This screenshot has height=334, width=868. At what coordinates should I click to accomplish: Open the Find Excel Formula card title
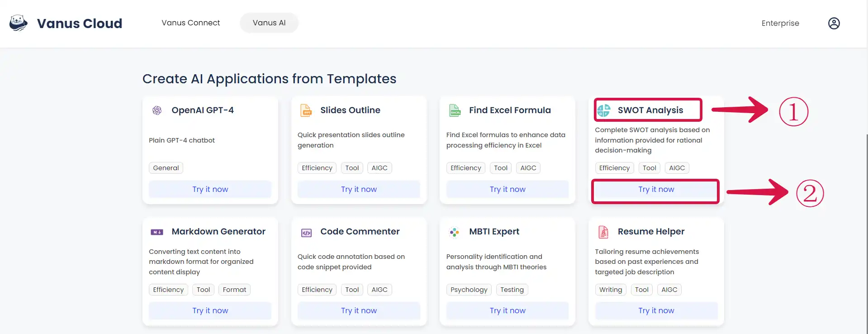510,110
